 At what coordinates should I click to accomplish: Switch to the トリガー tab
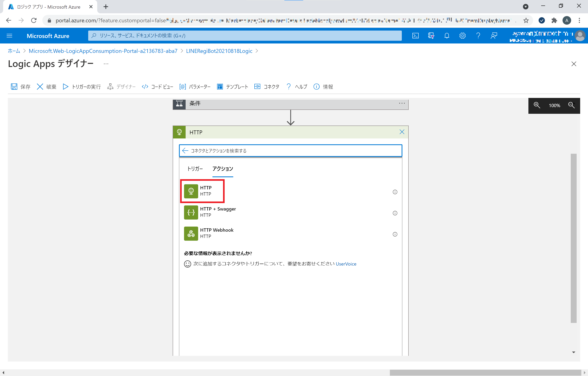[195, 169]
